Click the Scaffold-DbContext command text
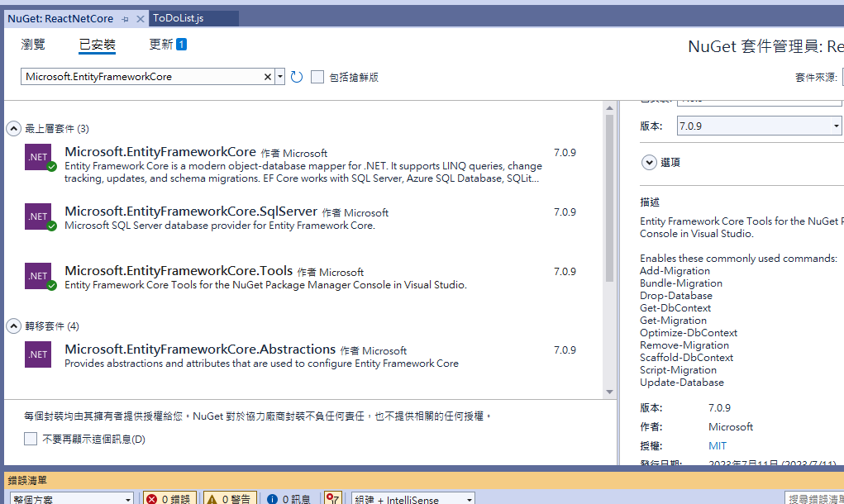Viewport: 844px width, 504px height. [686, 358]
